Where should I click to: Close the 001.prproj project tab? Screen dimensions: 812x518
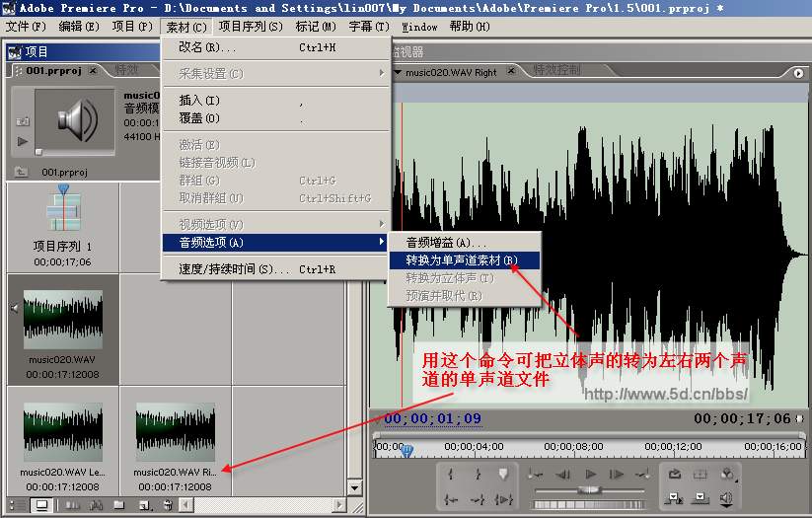click(93, 70)
